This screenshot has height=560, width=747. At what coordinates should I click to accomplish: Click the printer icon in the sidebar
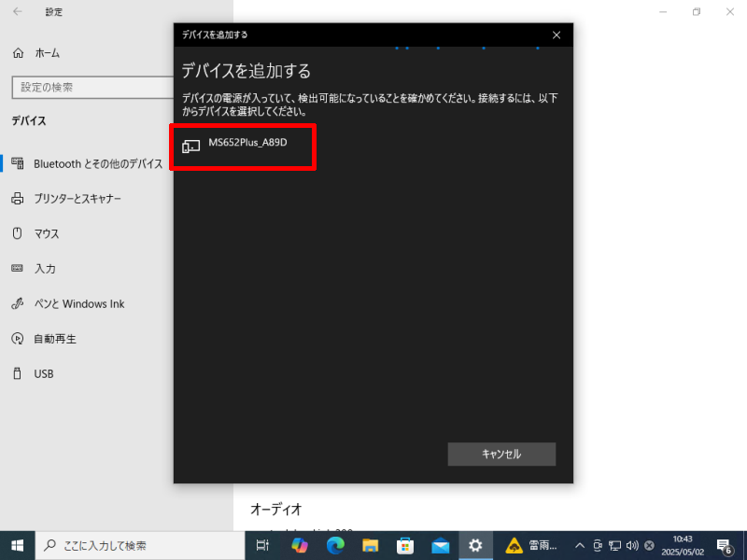[18, 198]
